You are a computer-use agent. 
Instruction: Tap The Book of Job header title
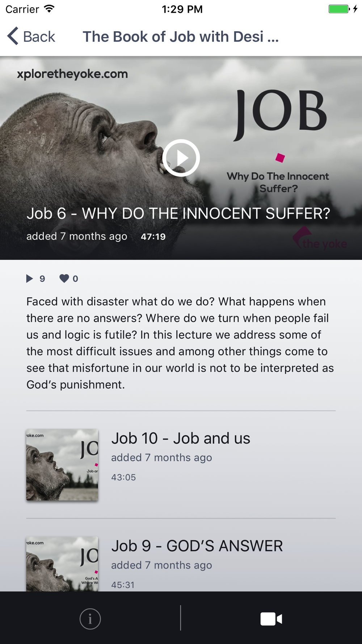point(181,37)
